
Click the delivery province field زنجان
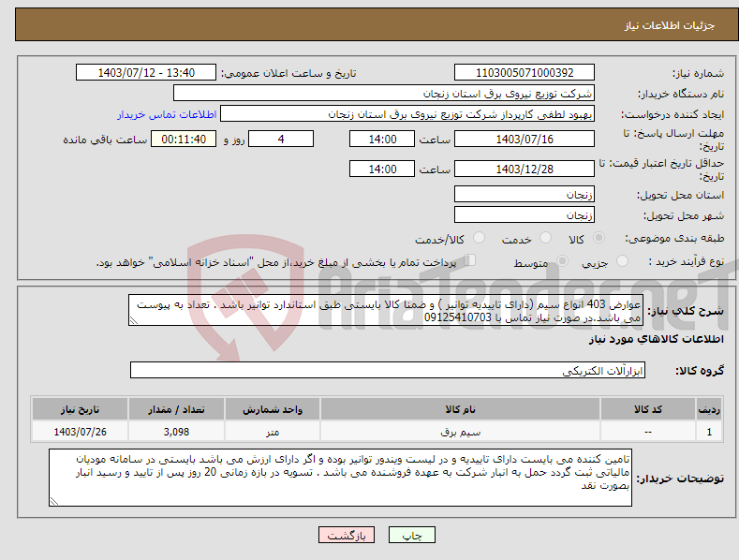pos(525,194)
